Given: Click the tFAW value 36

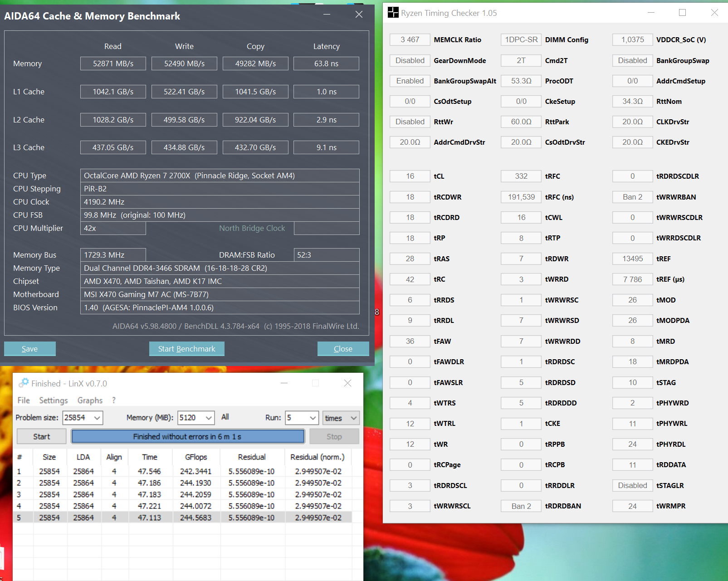Looking at the screenshot, I should 410,341.
